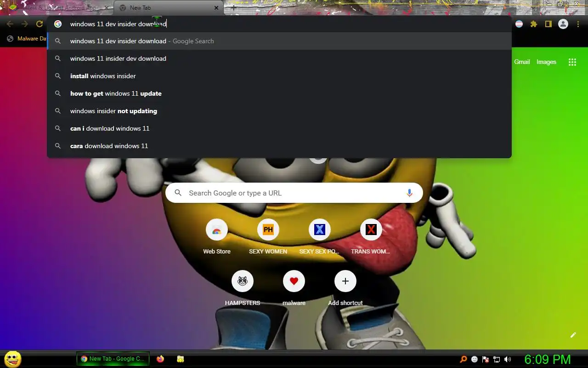Image resolution: width=588 pixels, height=368 pixels.
Task: Click the Google logo in address bar
Action: (x=58, y=24)
